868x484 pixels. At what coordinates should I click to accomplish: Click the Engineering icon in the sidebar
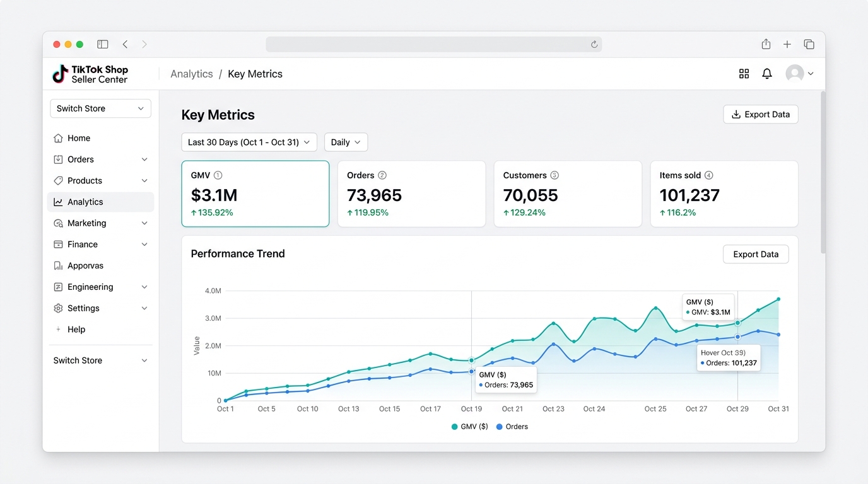pyautogui.click(x=58, y=287)
